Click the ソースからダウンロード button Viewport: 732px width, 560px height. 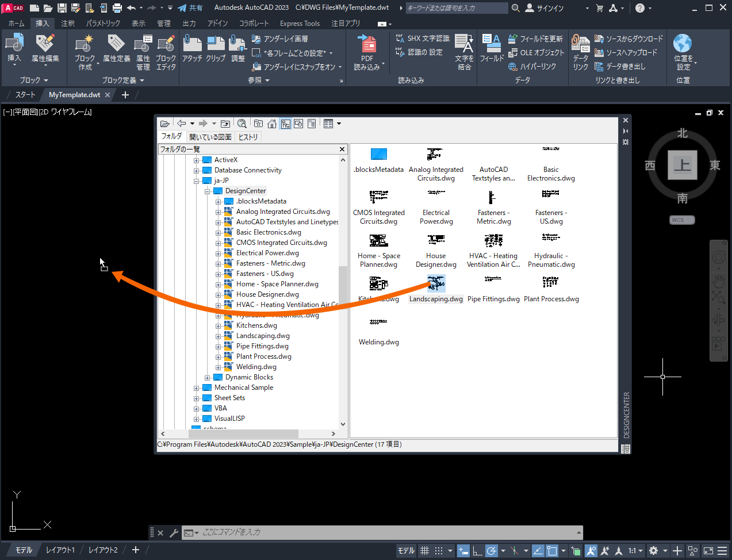[x=628, y=39]
